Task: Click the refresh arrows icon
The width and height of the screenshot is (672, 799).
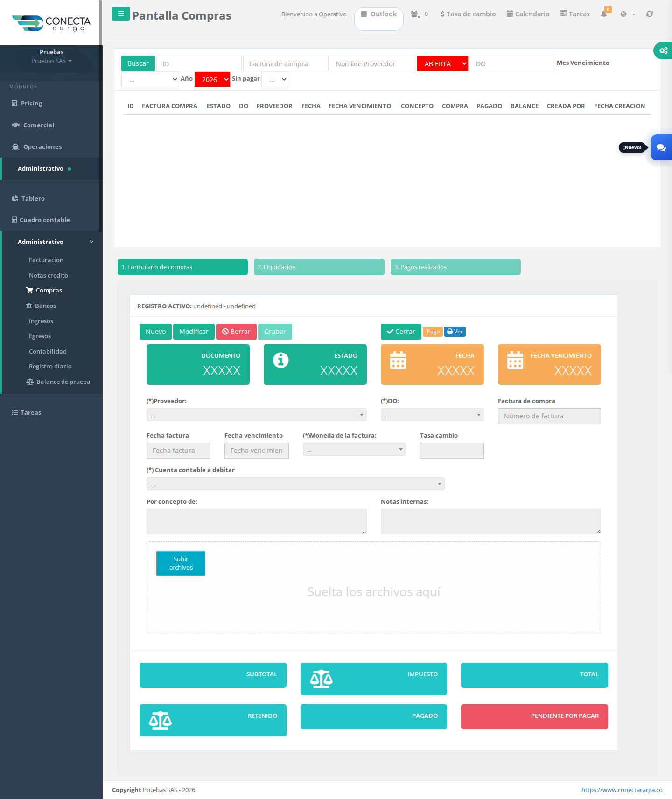Action: (x=650, y=14)
